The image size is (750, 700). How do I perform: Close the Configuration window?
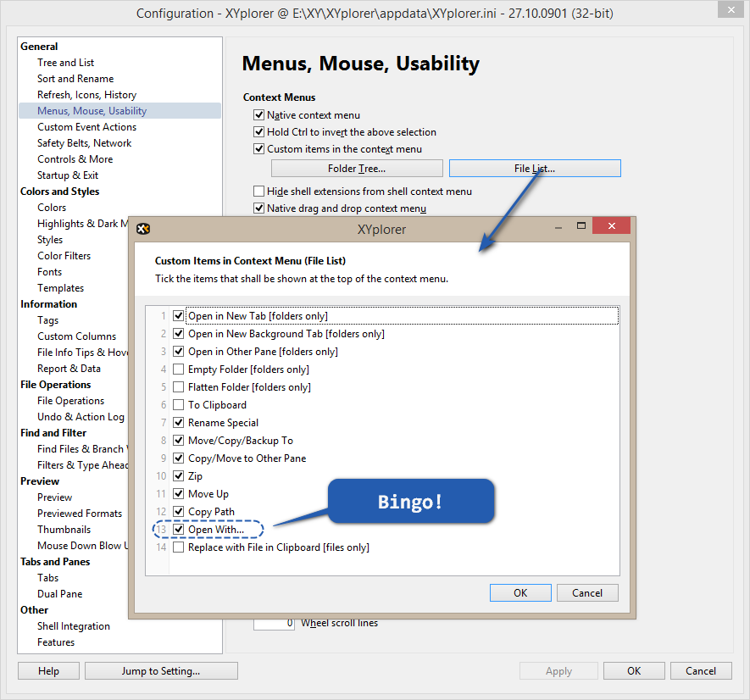[728, 10]
